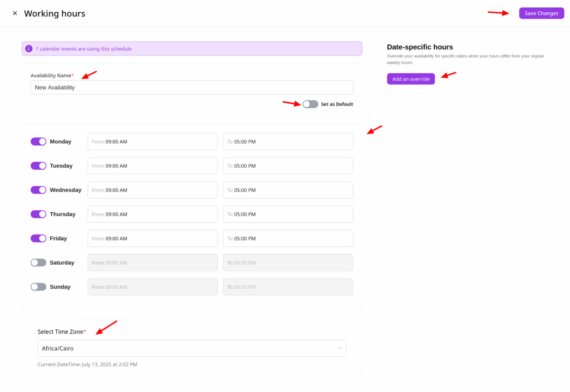This screenshot has height=392, width=570.
Task: Open Wednesday From 09:00 AM field
Action: (152, 190)
